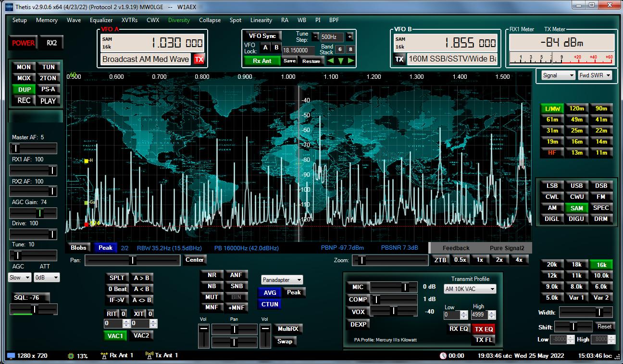Click the VFO Sync button
Image resolution: width=623 pixels, height=364 pixels.
point(262,36)
